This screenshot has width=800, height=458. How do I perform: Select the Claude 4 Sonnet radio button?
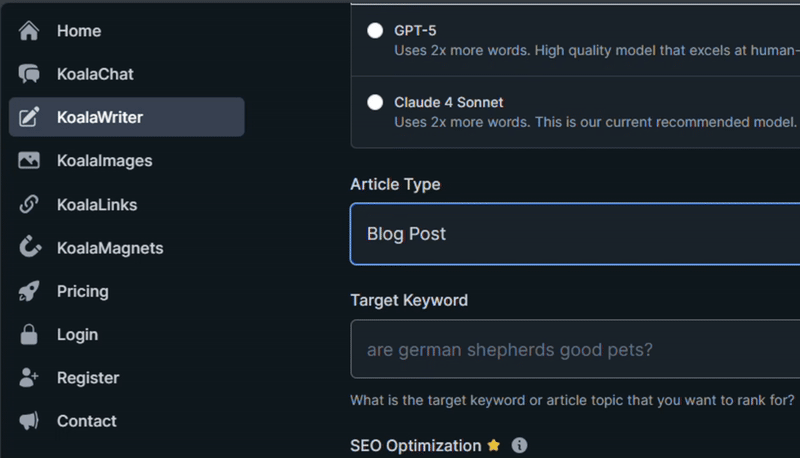pyautogui.click(x=375, y=102)
